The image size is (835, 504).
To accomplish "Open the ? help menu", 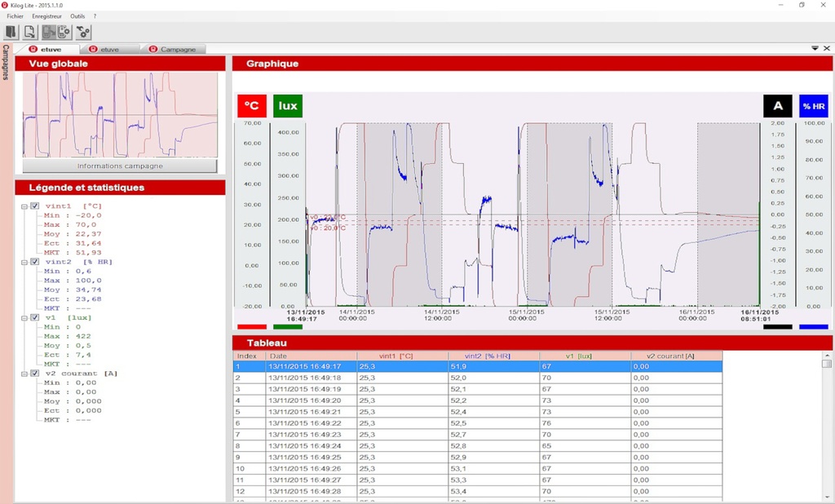I will click(95, 16).
